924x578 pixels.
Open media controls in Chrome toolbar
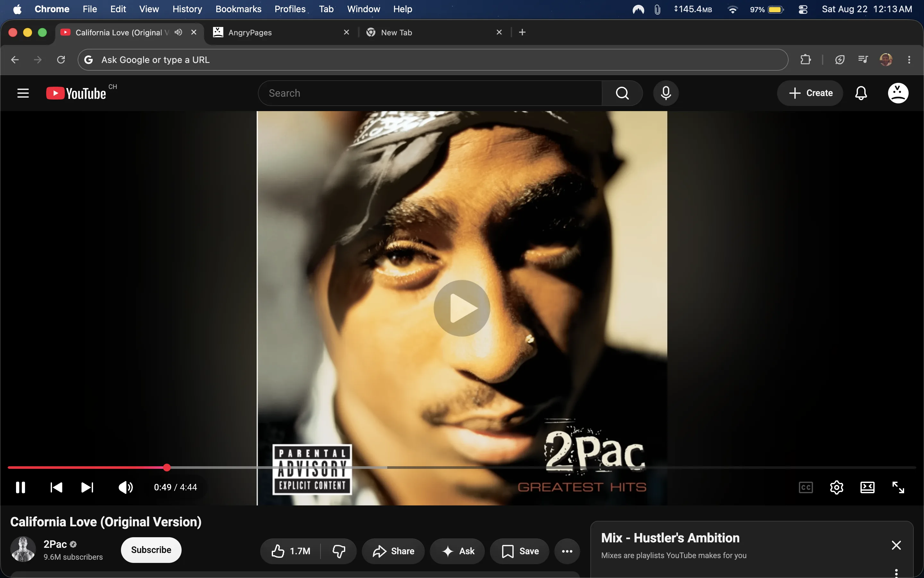pyautogui.click(x=863, y=60)
